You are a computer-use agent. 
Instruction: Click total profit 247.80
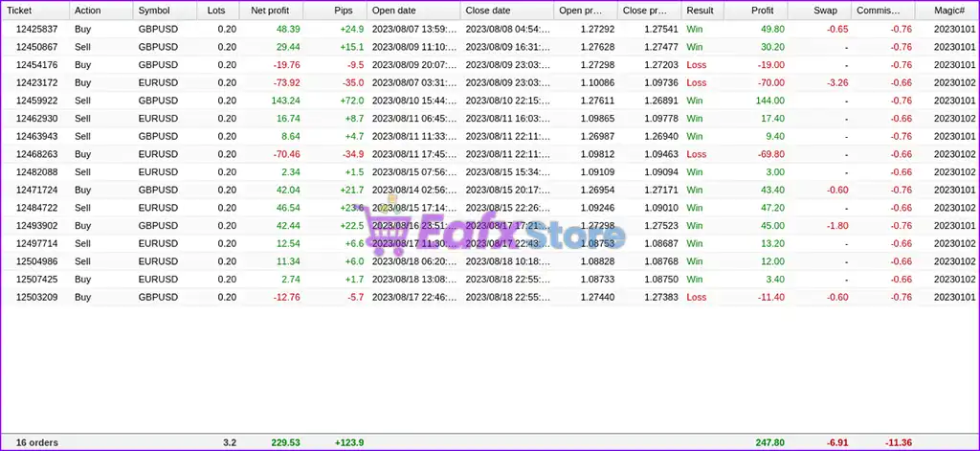[770, 442]
